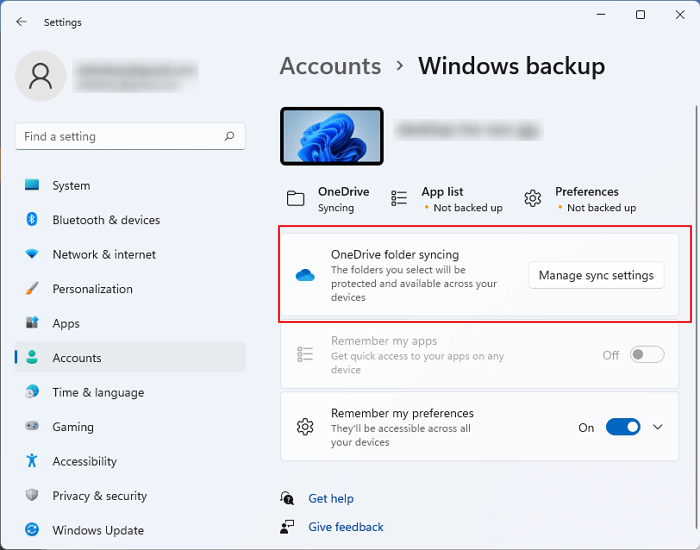
Task: Click the OneDrive cloud icon
Action: pos(305,276)
